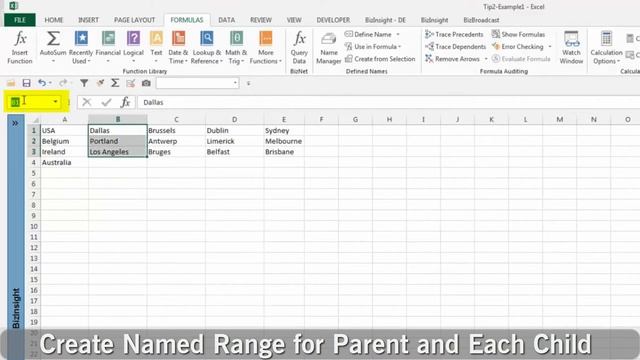Open the Watch Window
The width and height of the screenshot is (640, 360).
click(571, 47)
